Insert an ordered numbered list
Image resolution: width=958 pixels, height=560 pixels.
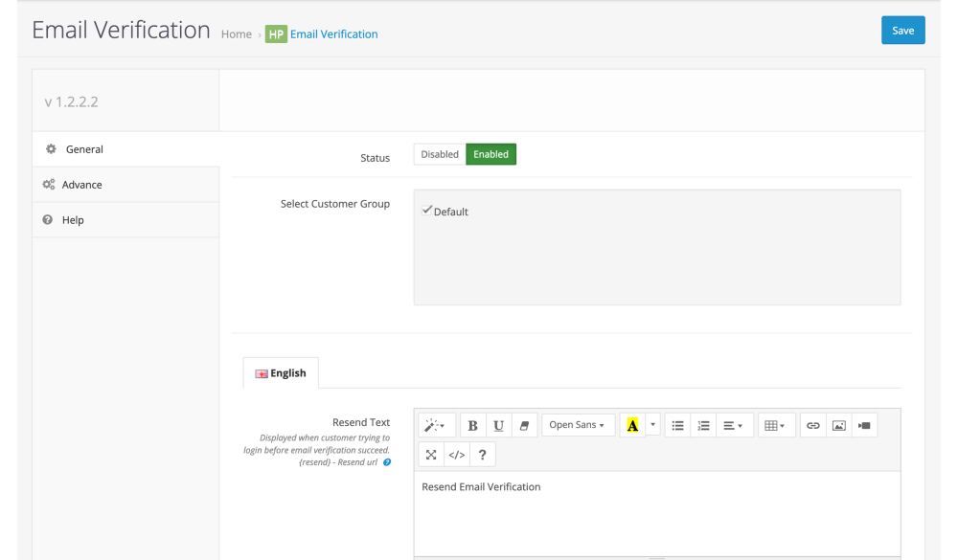click(x=703, y=426)
